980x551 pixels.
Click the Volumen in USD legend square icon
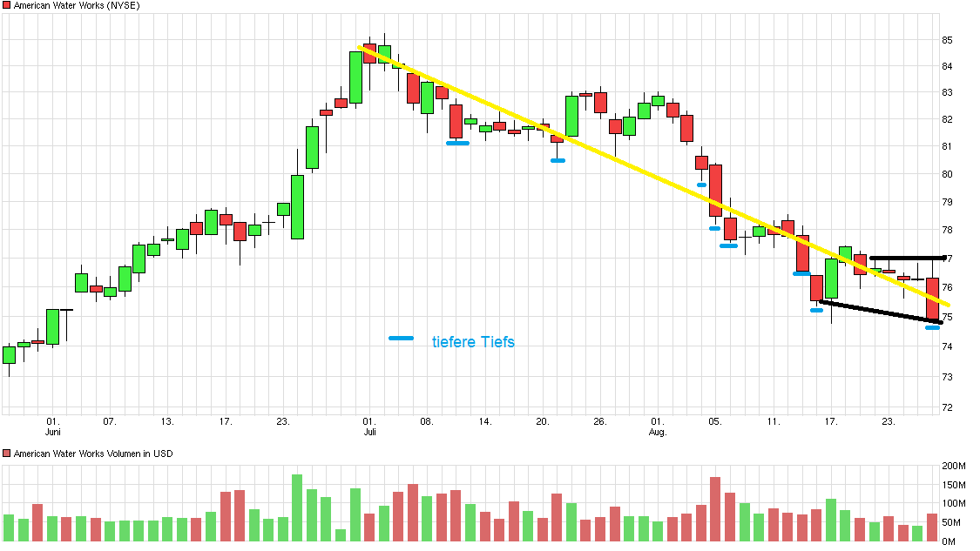7,453
